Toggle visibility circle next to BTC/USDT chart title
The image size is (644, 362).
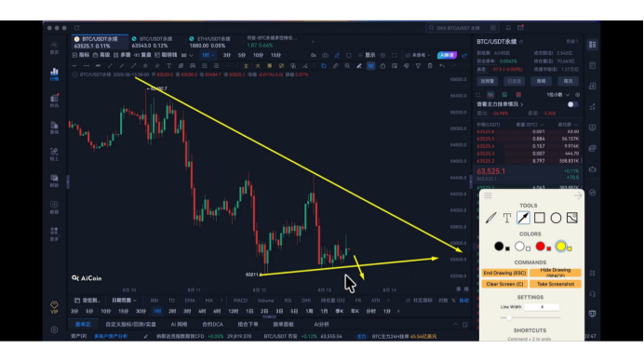click(74, 74)
